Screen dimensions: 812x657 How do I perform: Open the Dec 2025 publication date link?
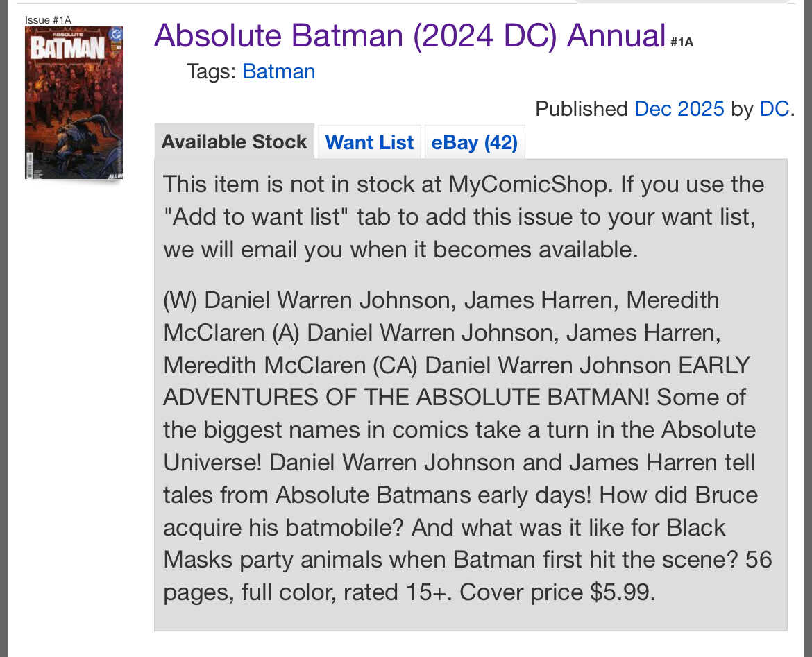click(679, 109)
